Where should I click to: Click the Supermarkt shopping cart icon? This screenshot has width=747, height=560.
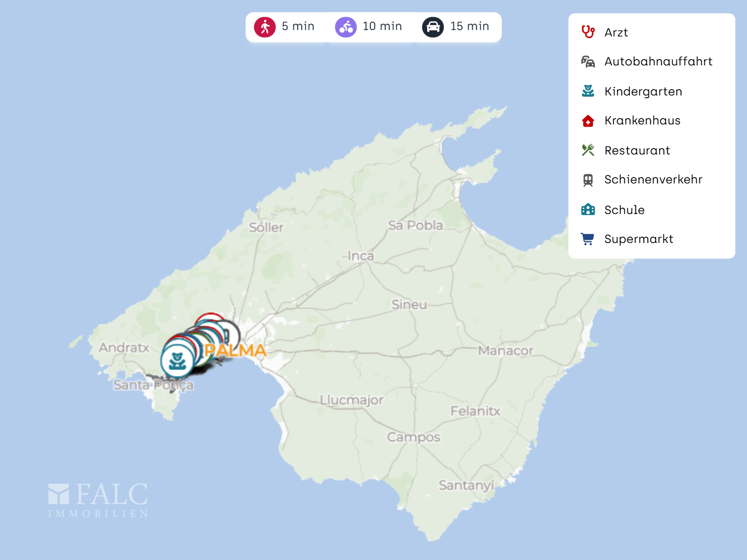click(x=588, y=239)
